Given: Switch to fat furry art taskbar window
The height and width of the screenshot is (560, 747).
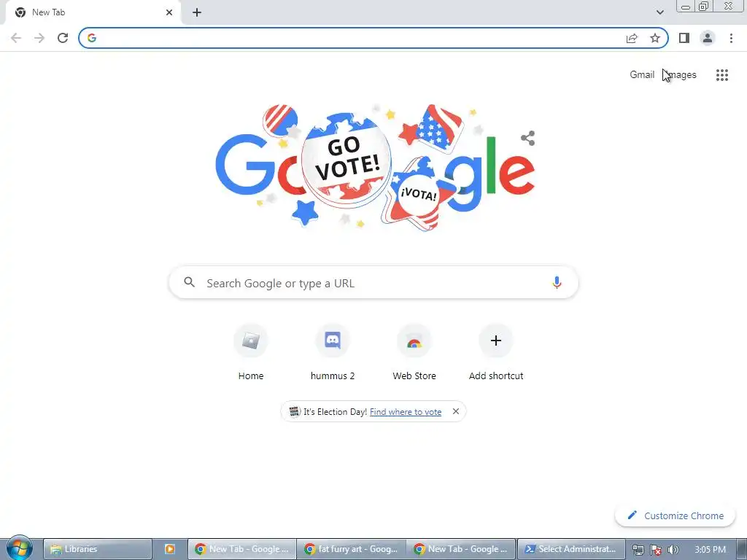Looking at the screenshot, I should pyautogui.click(x=351, y=549).
